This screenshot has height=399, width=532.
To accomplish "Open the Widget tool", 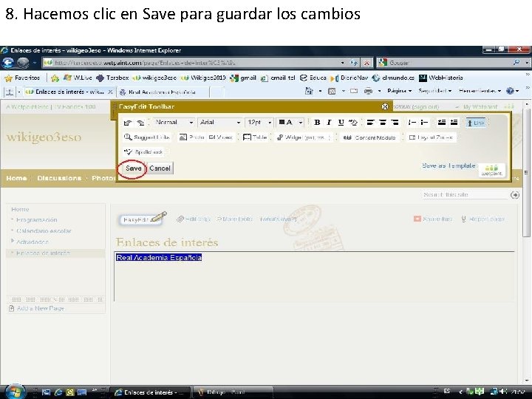I will pyautogui.click(x=303, y=137).
